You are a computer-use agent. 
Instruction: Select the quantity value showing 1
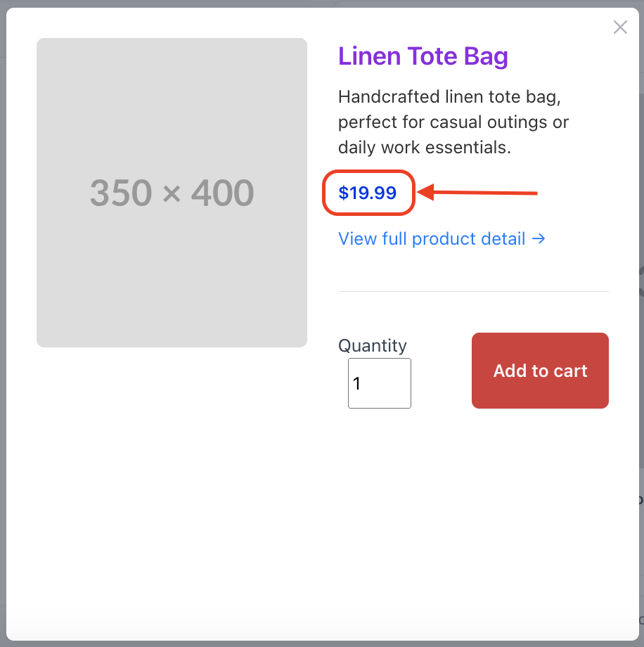pyautogui.click(x=356, y=383)
